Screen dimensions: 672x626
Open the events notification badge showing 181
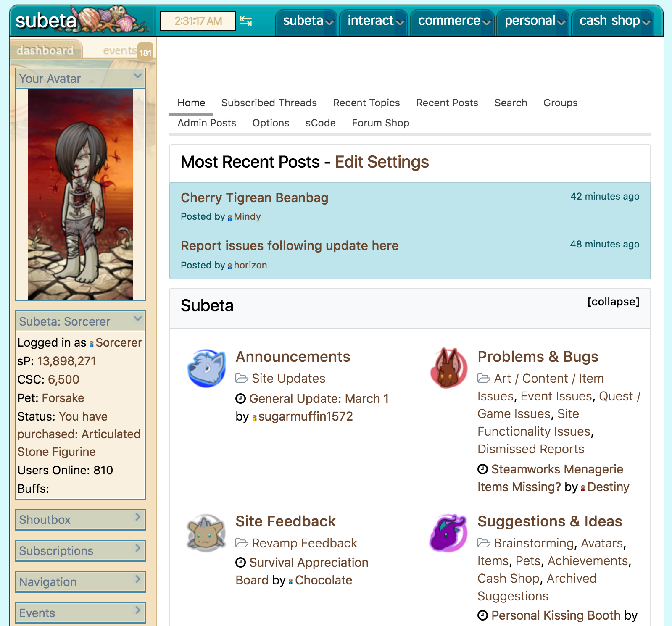click(x=145, y=53)
